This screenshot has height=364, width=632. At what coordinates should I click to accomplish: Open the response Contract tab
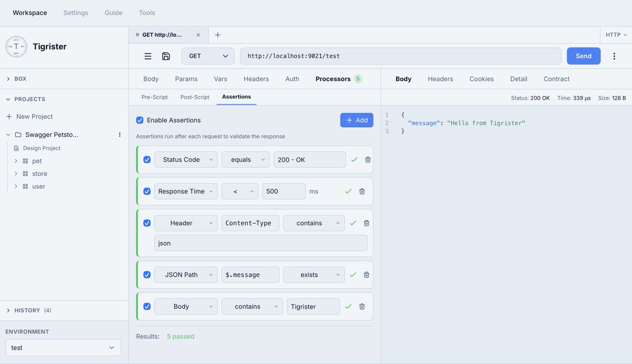(557, 79)
